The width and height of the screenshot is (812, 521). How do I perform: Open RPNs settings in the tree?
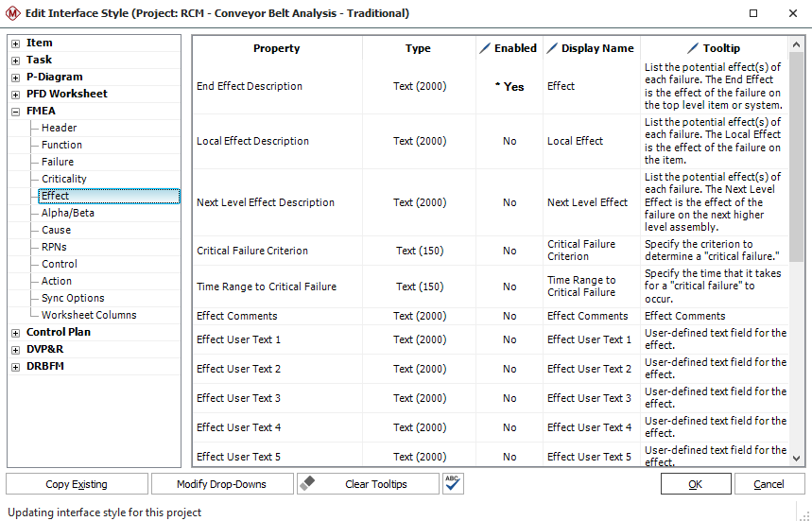click(x=54, y=247)
